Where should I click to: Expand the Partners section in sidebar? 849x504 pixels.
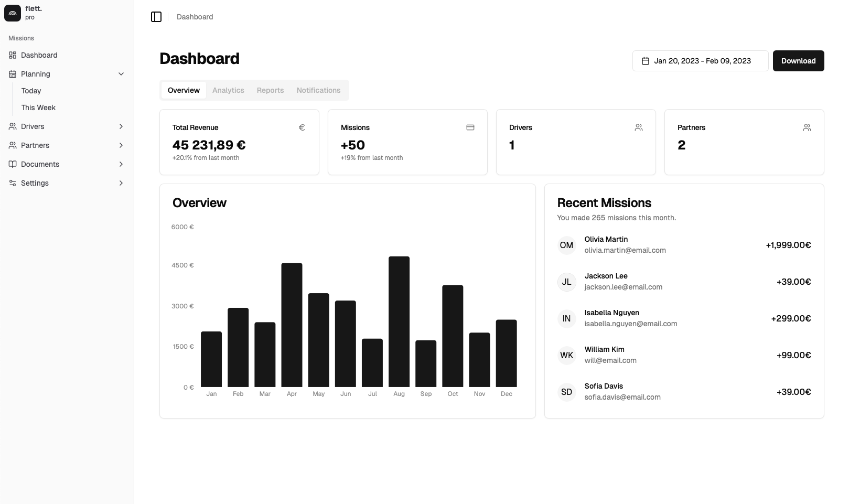pos(121,145)
